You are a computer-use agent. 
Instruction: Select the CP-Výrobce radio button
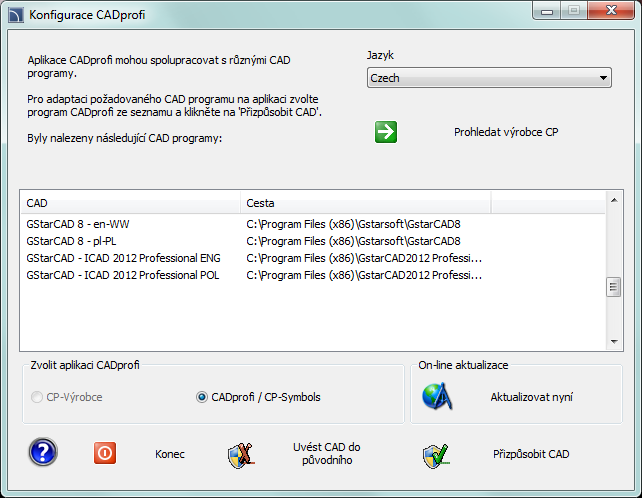click(37, 397)
